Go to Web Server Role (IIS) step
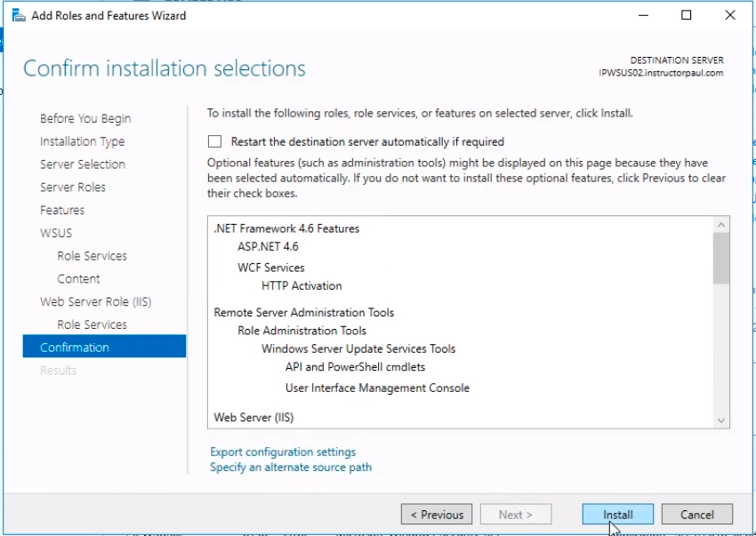756x536 pixels. [x=95, y=301]
